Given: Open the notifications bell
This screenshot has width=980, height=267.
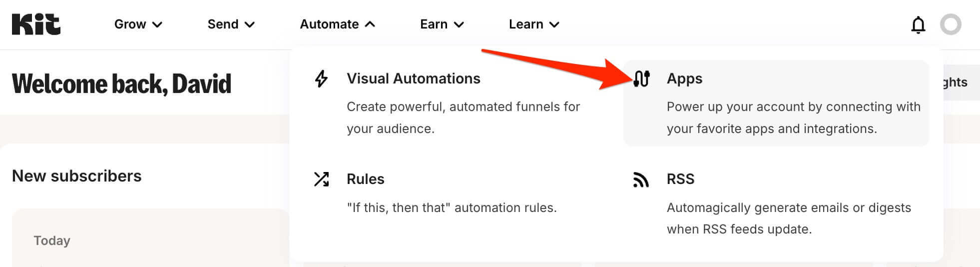Looking at the screenshot, I should [x=918, y=24].
